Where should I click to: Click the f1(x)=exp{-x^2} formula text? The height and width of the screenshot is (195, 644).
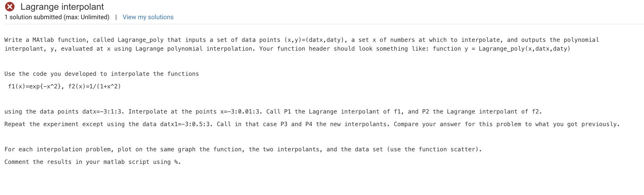pyautogui.click(x=35, y=86)
